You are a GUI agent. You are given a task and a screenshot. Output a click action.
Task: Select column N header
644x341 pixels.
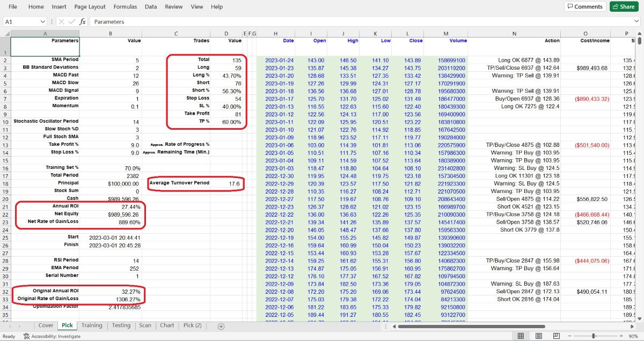click(514, 34)
